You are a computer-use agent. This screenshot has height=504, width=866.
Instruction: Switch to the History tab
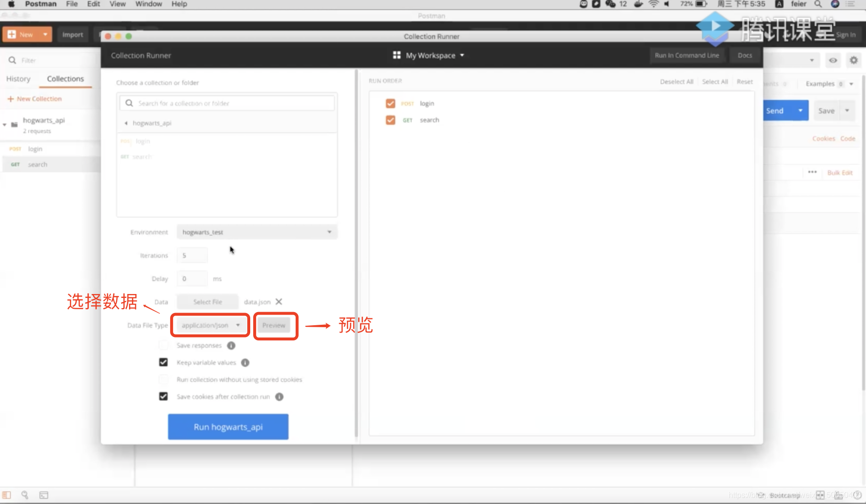coord(19,79)
